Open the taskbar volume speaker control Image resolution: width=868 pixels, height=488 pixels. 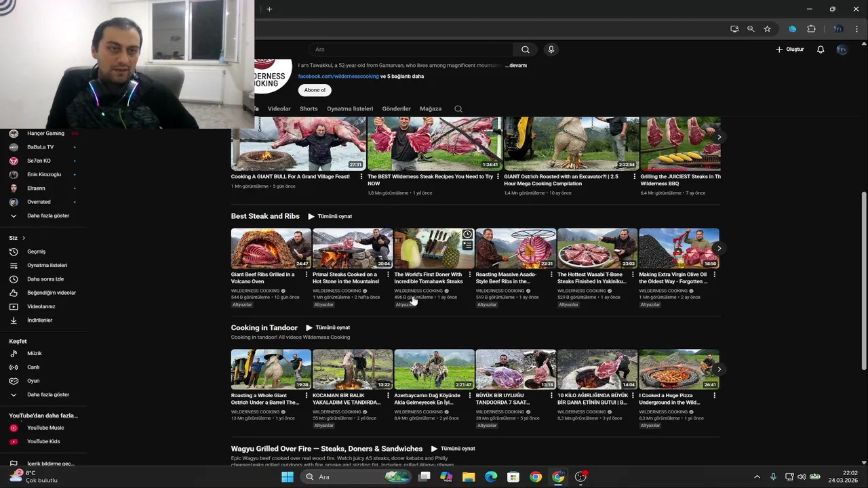point(802,476)
